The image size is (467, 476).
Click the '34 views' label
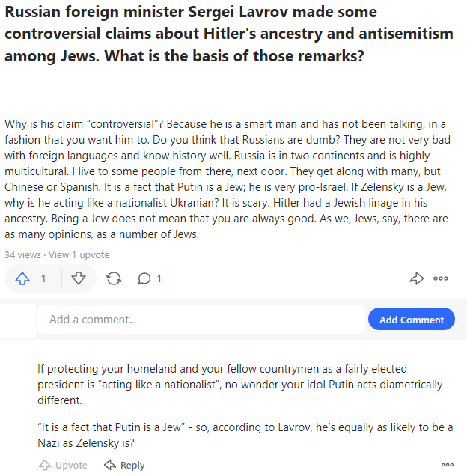pyautogui.click(x=22, y=254)
